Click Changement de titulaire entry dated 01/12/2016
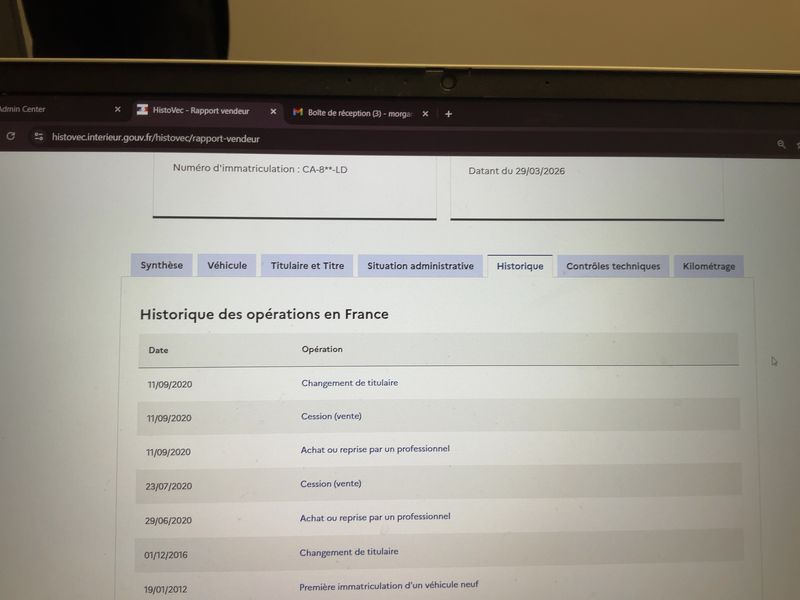800x600 pixels. pos(349,552)
